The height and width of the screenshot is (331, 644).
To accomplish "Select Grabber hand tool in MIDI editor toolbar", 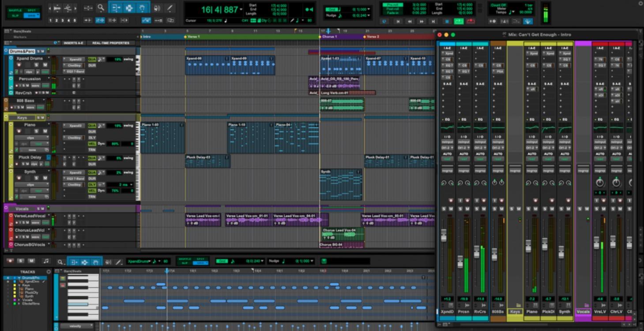I will pyautogui.click(x=95, y=262).
